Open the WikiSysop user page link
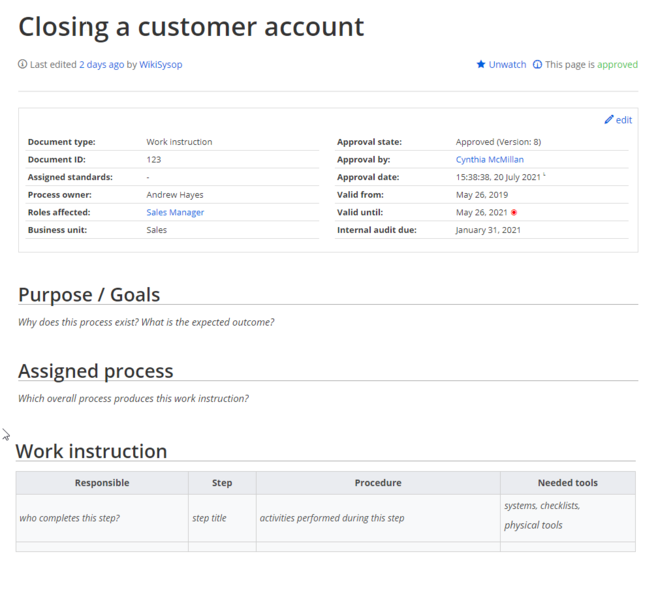656x599 pixels. (x=160, y=65)
